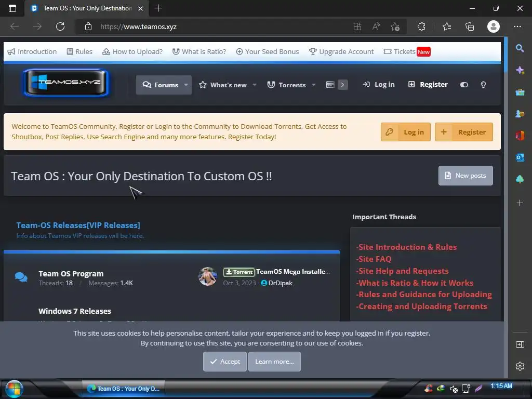Click the browser forward arrow

click(37, 26)
